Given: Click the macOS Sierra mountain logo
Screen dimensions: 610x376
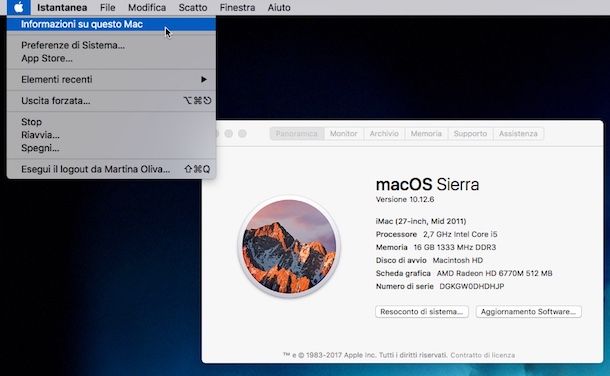Looking at the screenshot, I should coord(289,247).
